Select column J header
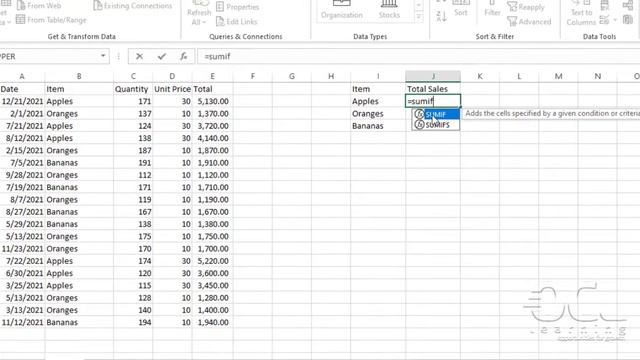 coord(433,76)
